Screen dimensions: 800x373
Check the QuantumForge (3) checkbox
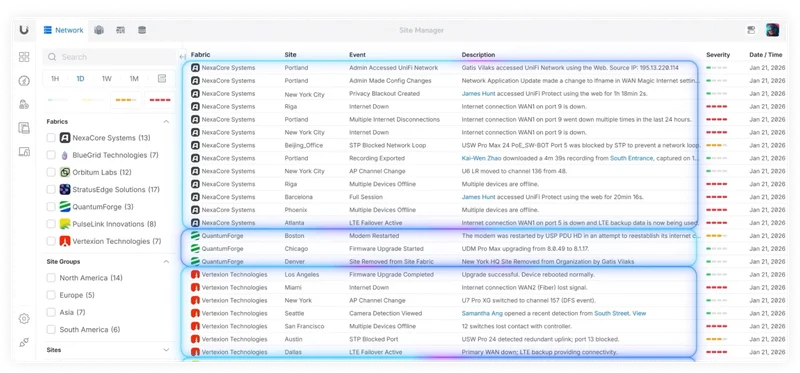point(51,207)
